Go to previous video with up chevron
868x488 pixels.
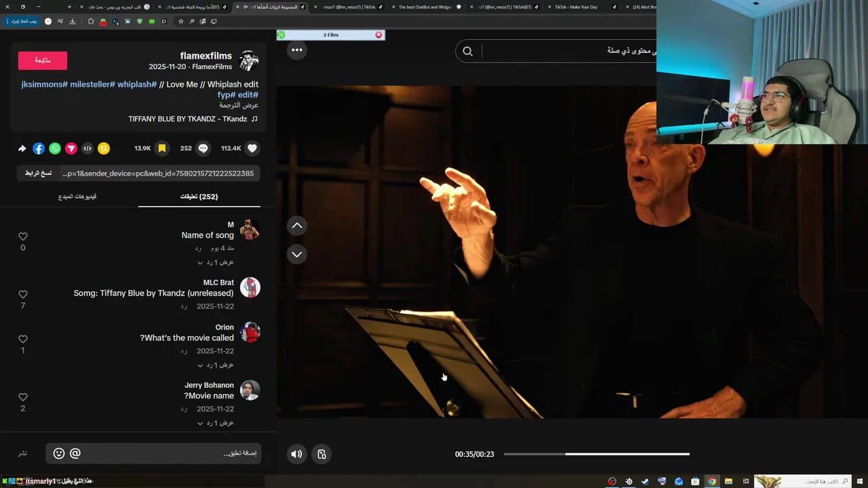297,226
